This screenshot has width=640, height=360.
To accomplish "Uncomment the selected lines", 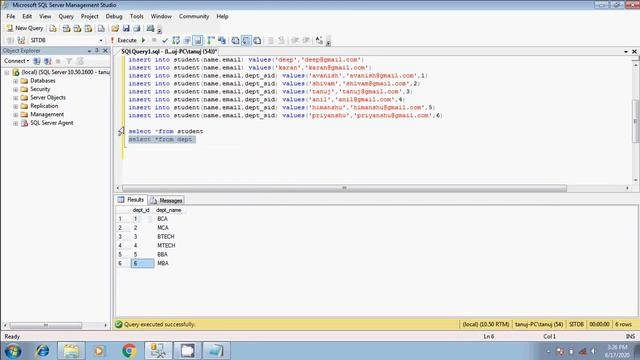I will click(282, 40).
